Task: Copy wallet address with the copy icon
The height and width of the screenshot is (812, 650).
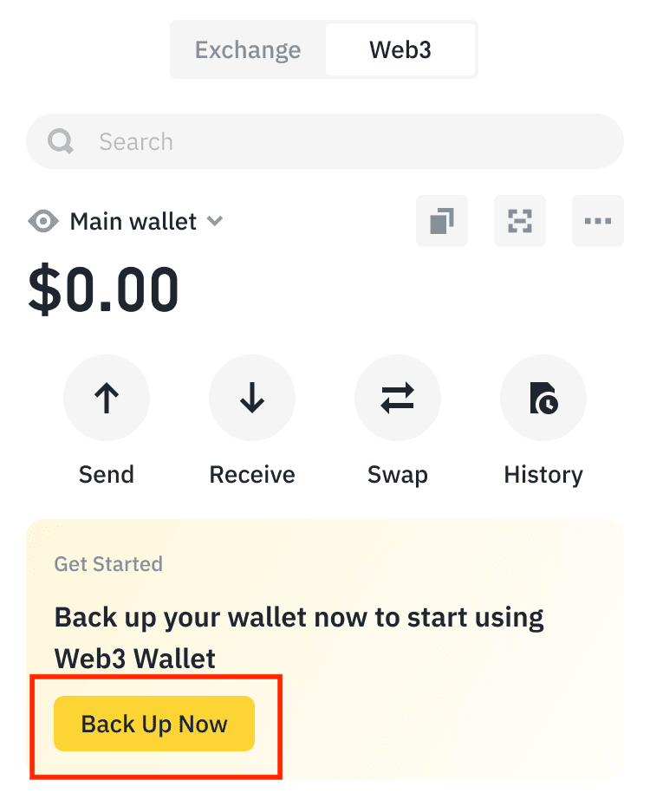Action: tap(442, 221)
